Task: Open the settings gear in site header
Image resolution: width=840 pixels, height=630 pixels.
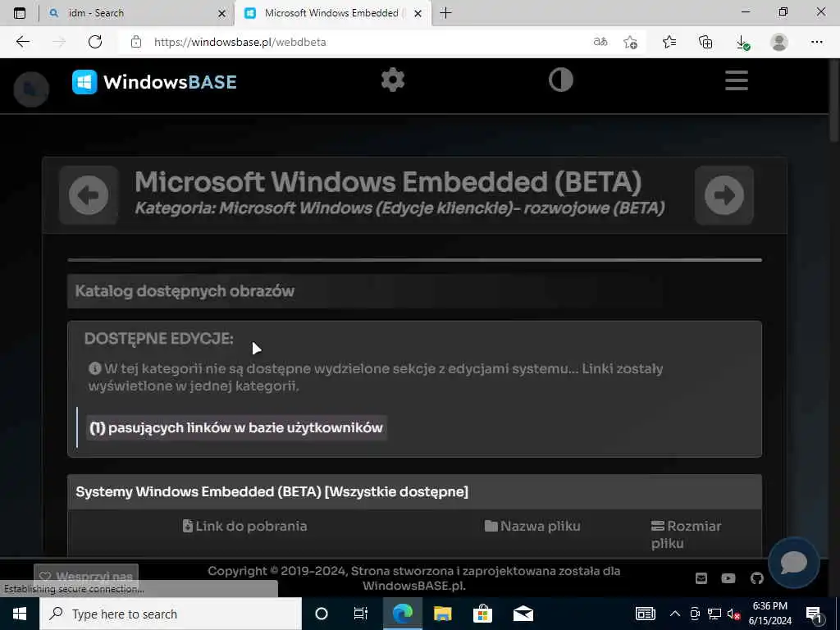Action: click(393, 80)
